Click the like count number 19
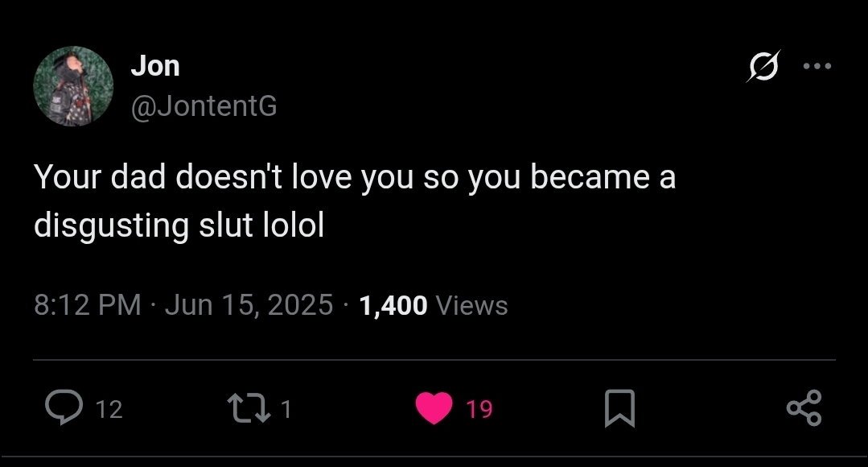 (x=479, y=410)
